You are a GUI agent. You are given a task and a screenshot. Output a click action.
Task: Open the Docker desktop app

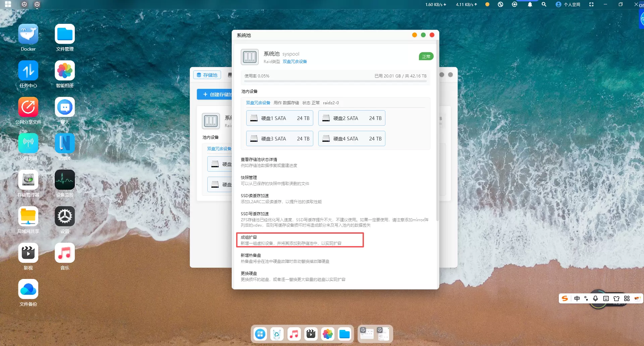pos(28,35)
